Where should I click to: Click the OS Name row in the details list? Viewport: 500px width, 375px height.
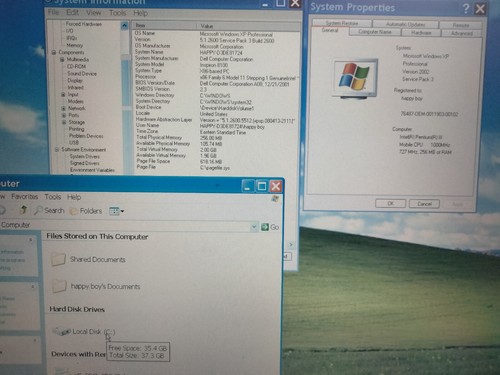click(x=216, y=34)
